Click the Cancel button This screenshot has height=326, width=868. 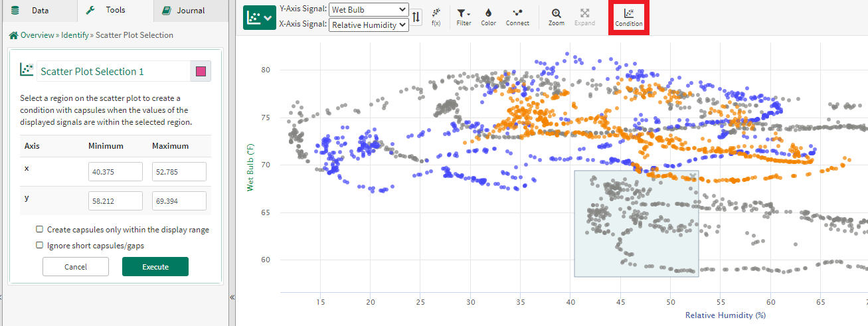tap(76, 267)
